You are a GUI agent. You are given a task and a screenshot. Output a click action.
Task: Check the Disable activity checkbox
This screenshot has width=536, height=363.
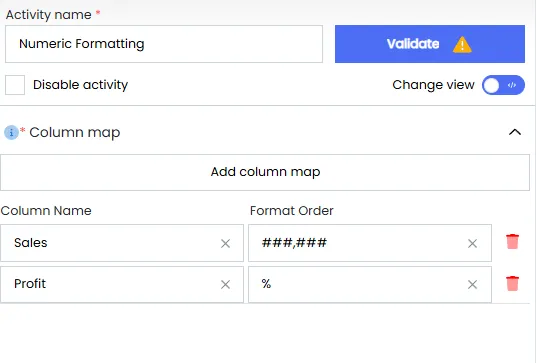pyautogui.click(x=15, y=85)
